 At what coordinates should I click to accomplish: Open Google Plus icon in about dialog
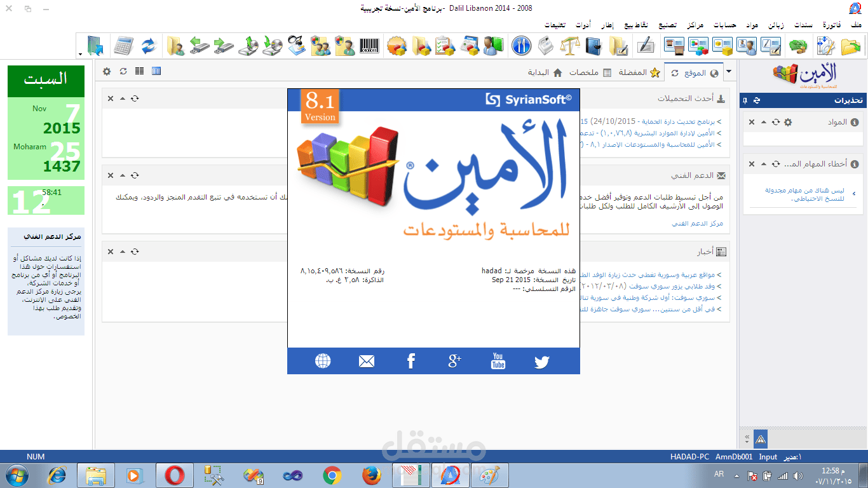tap(454, 362)
